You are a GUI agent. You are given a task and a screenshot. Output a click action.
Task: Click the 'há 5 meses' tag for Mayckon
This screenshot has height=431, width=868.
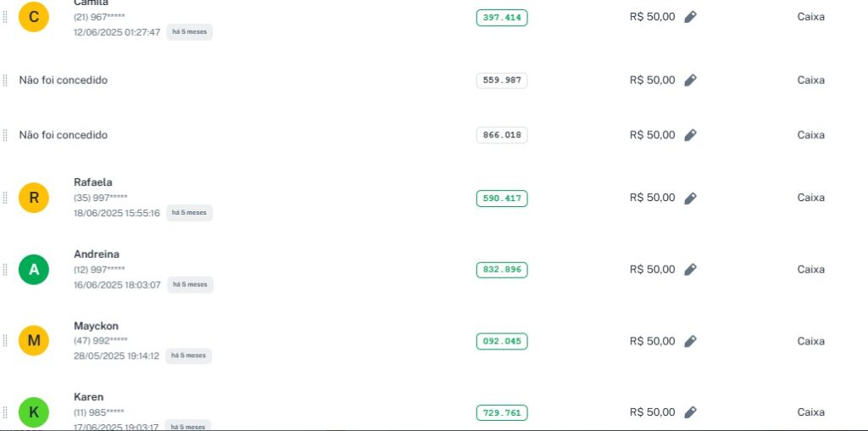[188, 356]
